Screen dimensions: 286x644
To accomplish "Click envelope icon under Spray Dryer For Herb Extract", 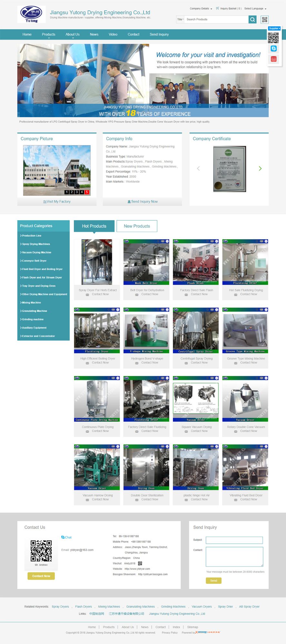I will click(x=87, y=295).
